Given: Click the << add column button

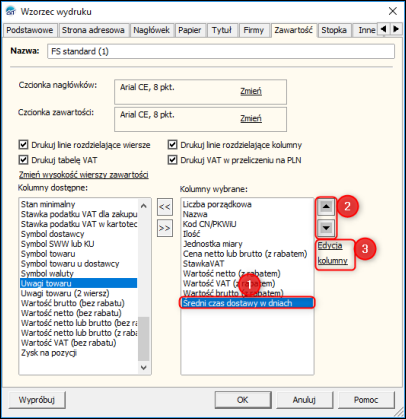Looking at the screenshot, I should coord(165,207).
